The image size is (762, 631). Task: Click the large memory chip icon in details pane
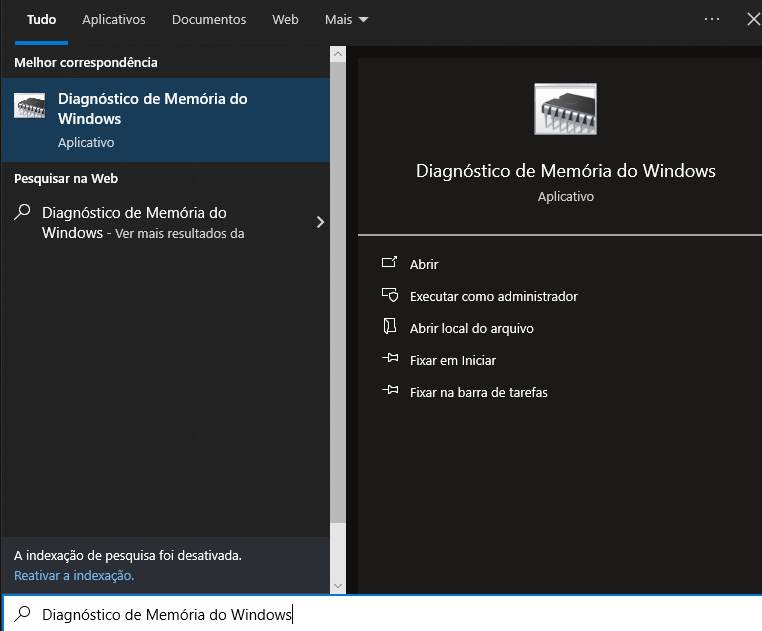point(565,109)
